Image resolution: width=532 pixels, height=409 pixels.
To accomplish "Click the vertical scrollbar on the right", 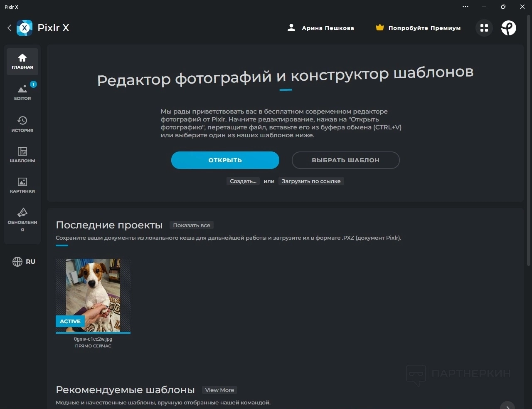I will click(x=529, y=140).
